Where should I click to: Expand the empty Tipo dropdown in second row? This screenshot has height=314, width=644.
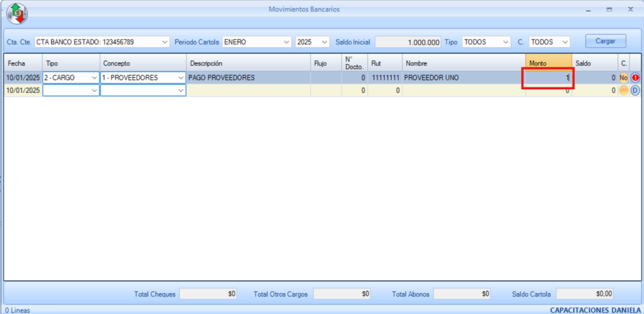pyautogui.click(x=94, y=90)
